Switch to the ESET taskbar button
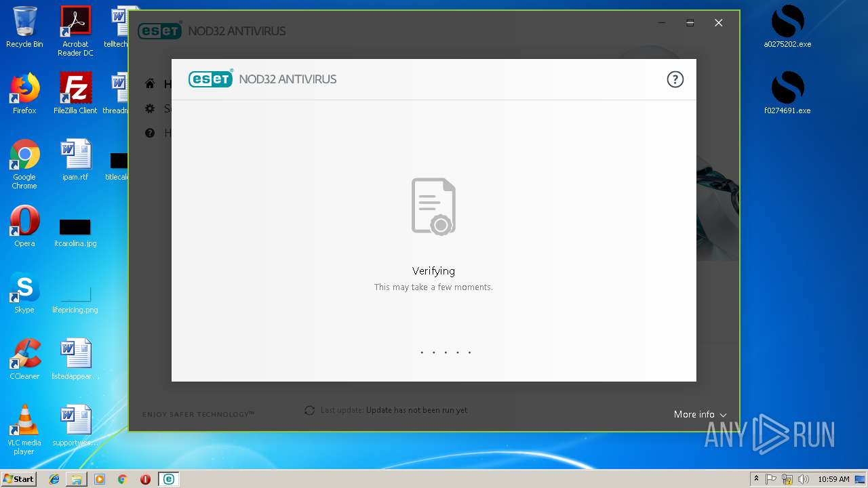Image resolution: width=868 pixels, height=488 pixels. point(168,479)
